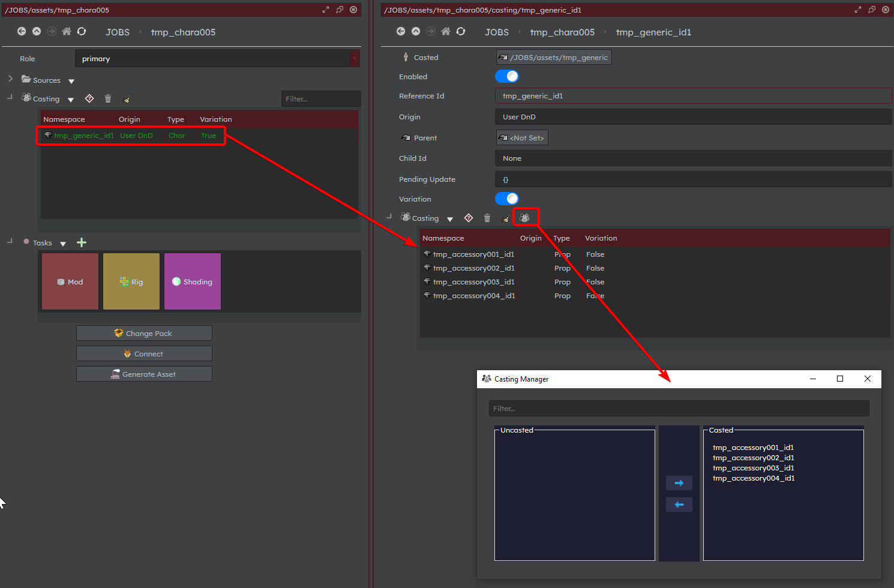Select tmp_accessory001_id1 row in Casting table

(x=654, y=254)
